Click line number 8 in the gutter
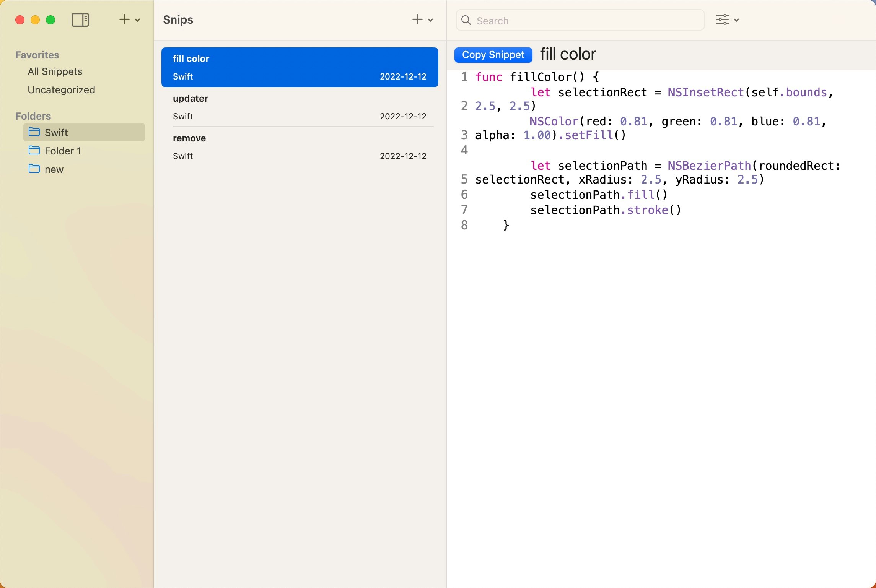This screenshot has width=876, height=588. pyautogui.click(x=464, y=225)
